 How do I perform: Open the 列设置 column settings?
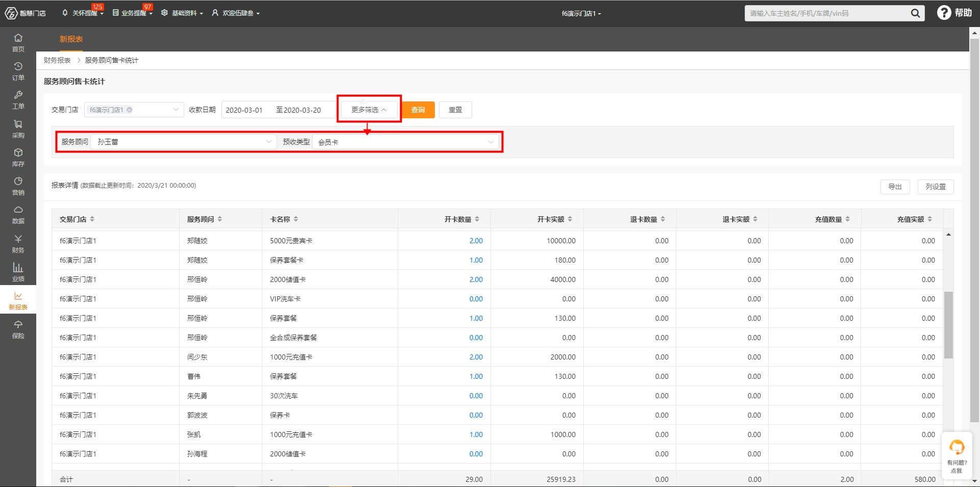tap(936, 187)
